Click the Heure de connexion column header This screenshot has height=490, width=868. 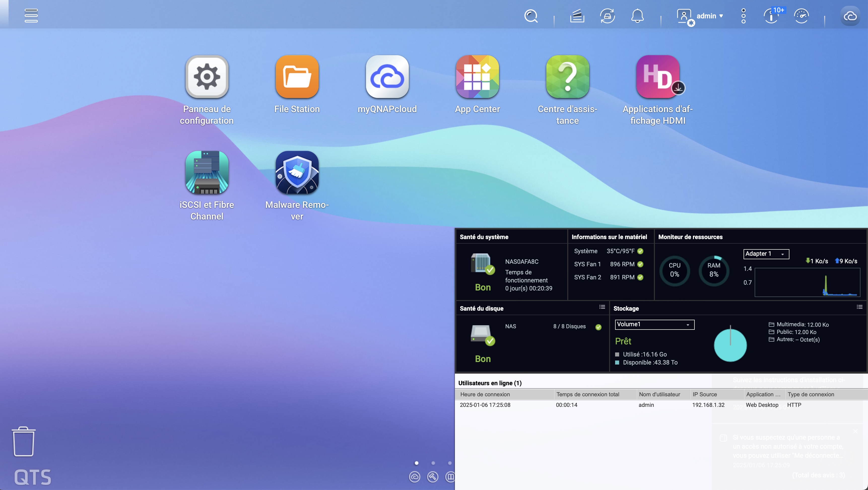tap(485, 394)
